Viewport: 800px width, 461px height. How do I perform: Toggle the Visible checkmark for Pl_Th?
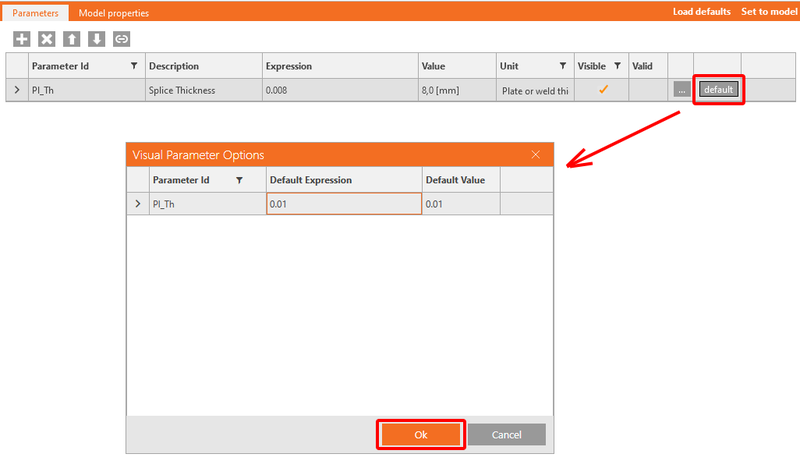(x=603, y=90)
